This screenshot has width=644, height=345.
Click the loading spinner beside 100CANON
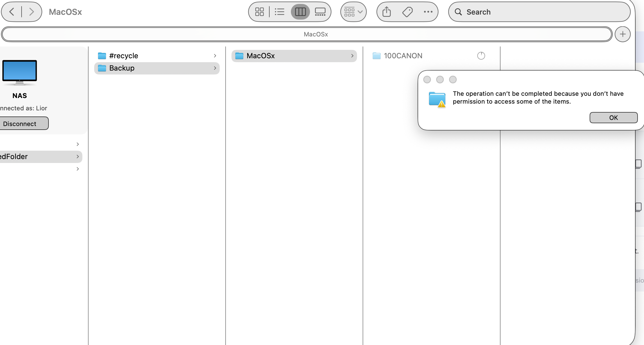(x=481, y=56)
